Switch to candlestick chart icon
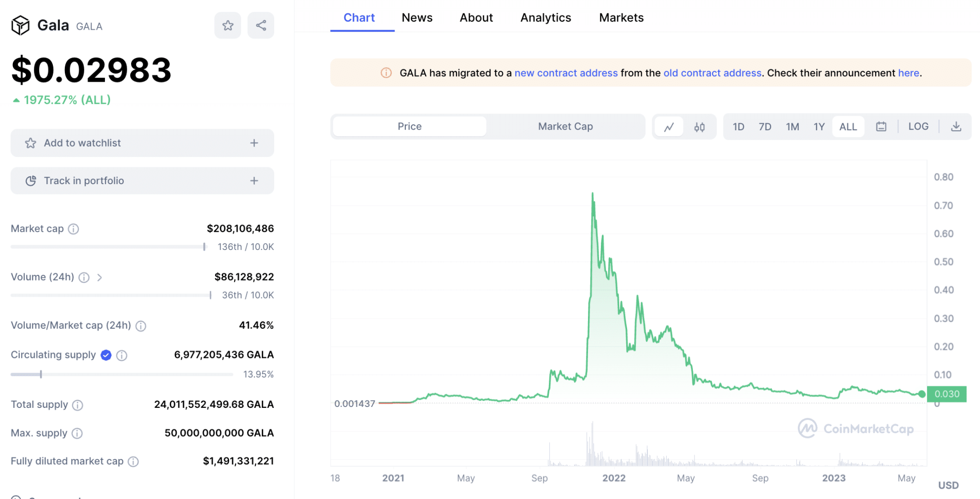The width and height of the screenshot is (980, 499). coord(699,127)
